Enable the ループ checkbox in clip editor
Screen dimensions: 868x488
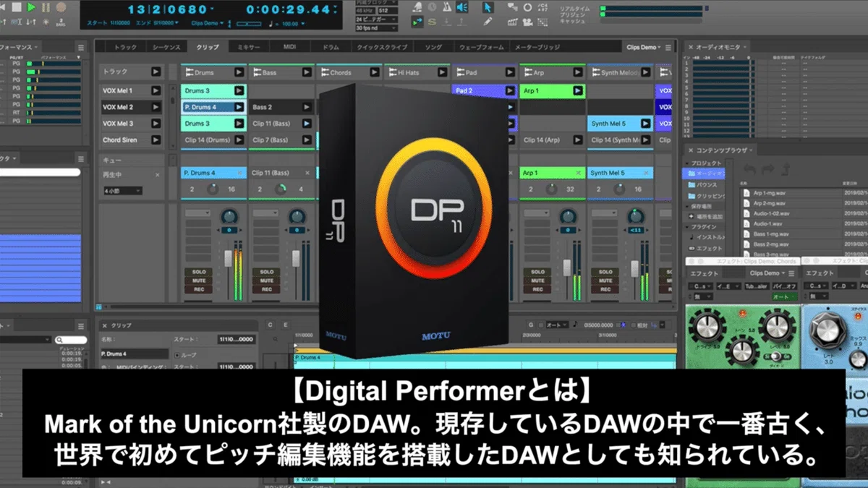click(177, 355)
